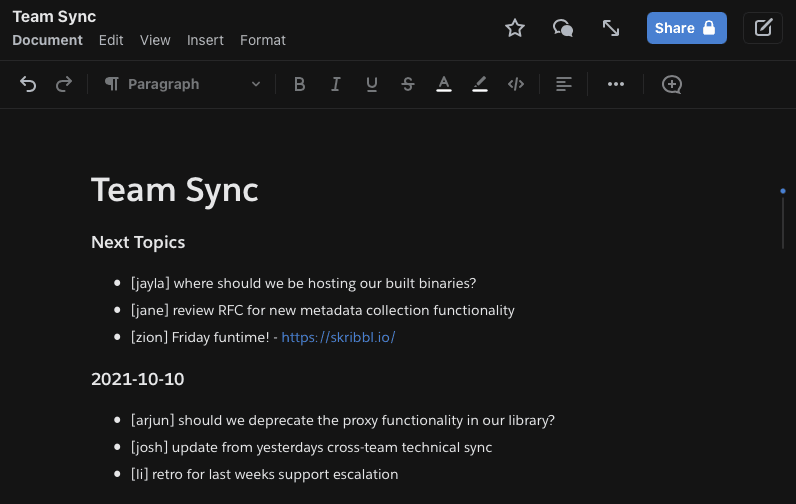Screen dimensions: 796x504
Task: Add a new comment from toolbar
Action: [x=672, y=84]
